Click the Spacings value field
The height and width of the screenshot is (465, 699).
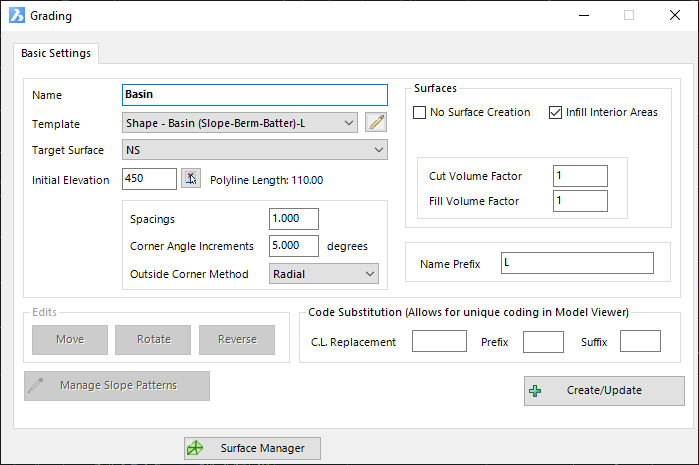(x=293, y=219)
